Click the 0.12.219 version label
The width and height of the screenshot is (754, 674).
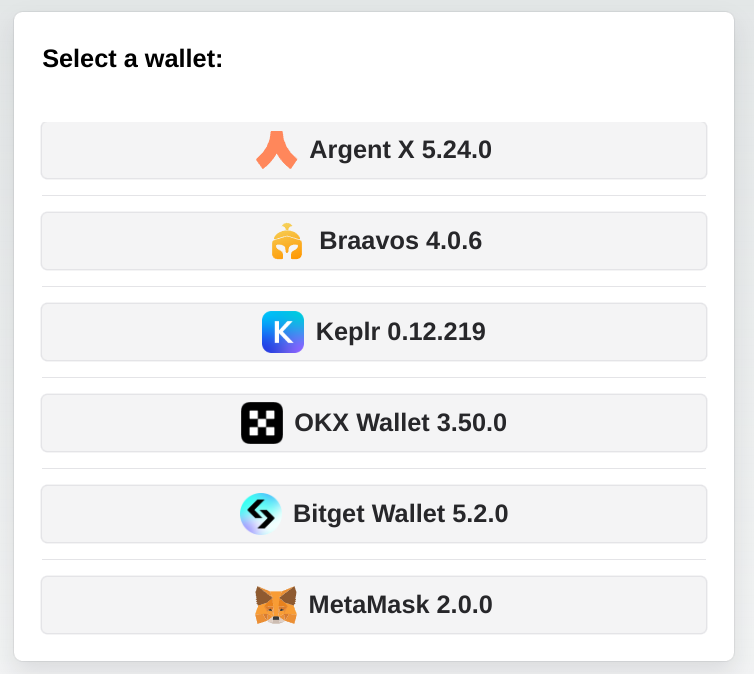(x=436, y=332)
